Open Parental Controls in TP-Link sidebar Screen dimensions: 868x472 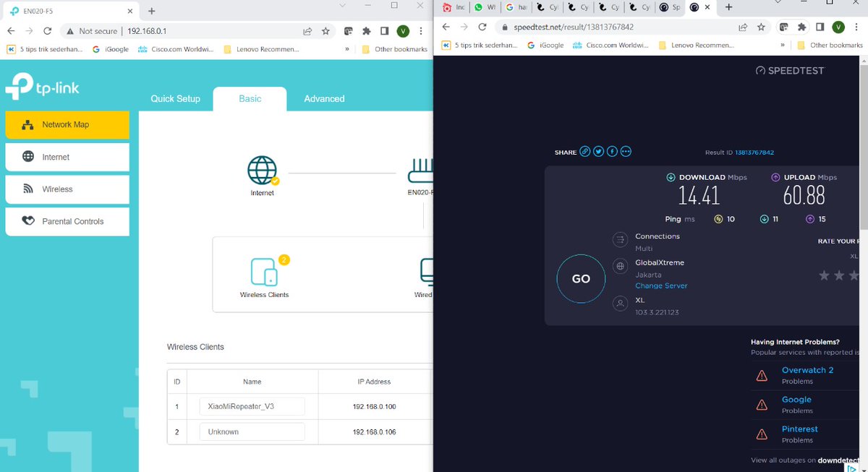click(67, 221)
